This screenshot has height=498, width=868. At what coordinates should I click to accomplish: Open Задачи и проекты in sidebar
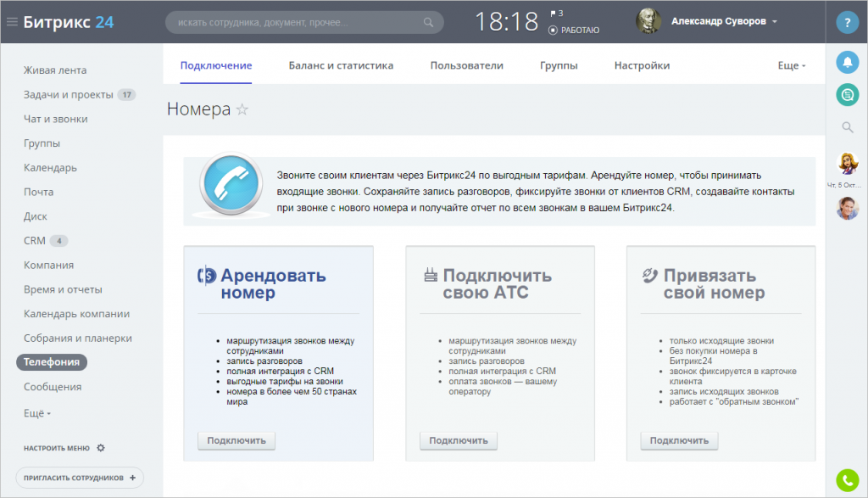coord(68,95)
